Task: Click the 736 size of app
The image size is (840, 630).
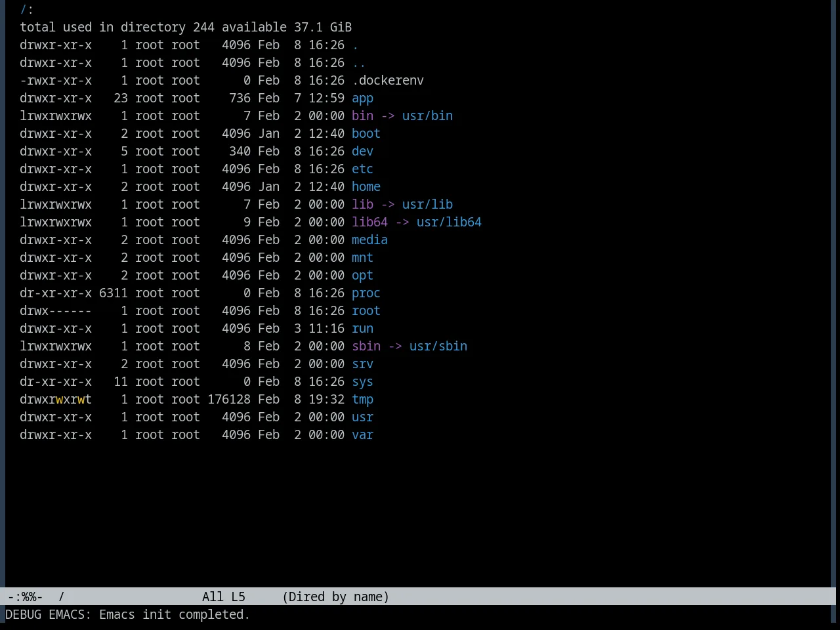Action: pos(240,98)
